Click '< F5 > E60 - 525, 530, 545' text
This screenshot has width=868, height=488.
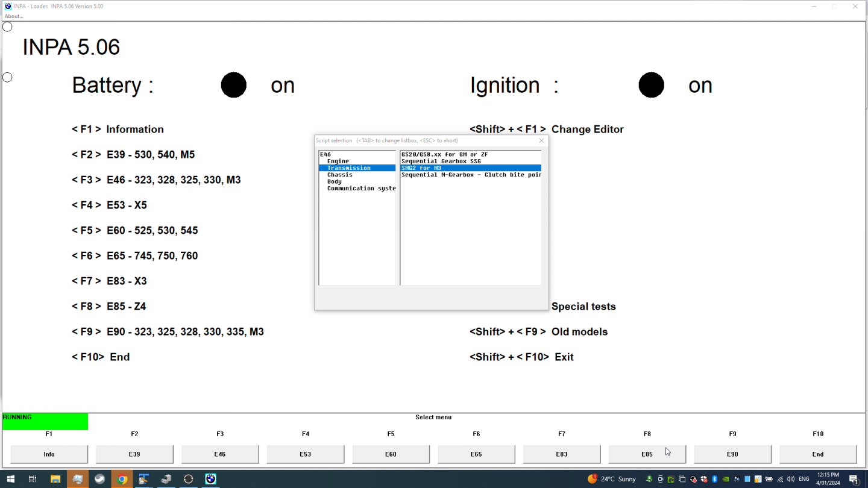135,231
